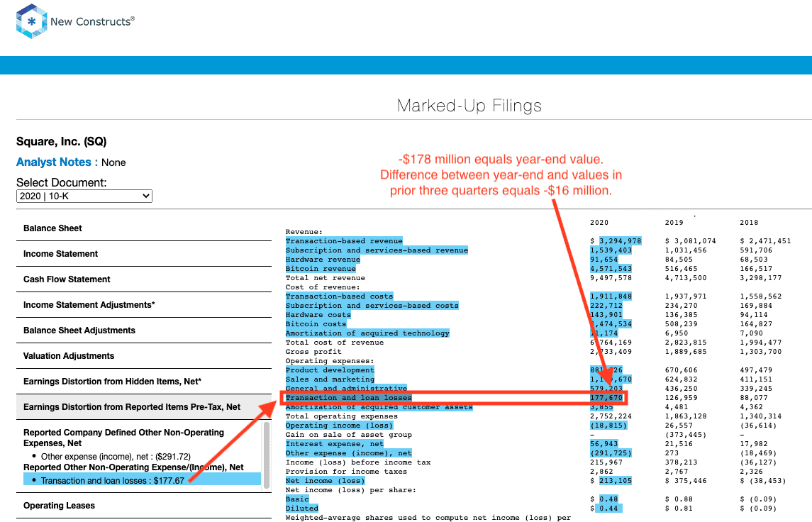Click the highlighted Basic per-share label
This screenshot has height=522, width=812.
297,499
